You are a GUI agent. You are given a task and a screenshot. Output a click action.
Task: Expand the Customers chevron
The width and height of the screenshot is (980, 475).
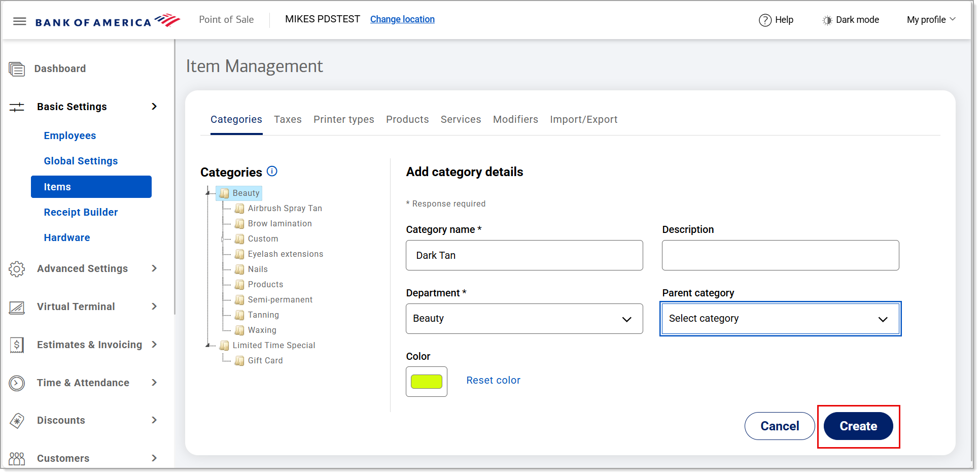(x=154, y=458)
